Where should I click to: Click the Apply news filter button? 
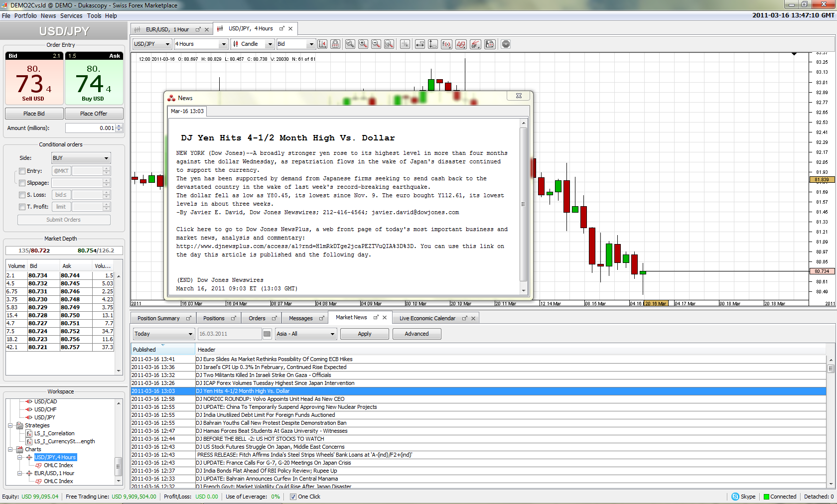tap(365, 334)
